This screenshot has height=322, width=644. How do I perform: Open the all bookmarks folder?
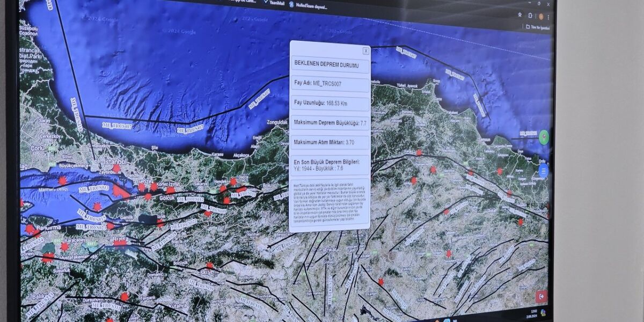point(538,27)
